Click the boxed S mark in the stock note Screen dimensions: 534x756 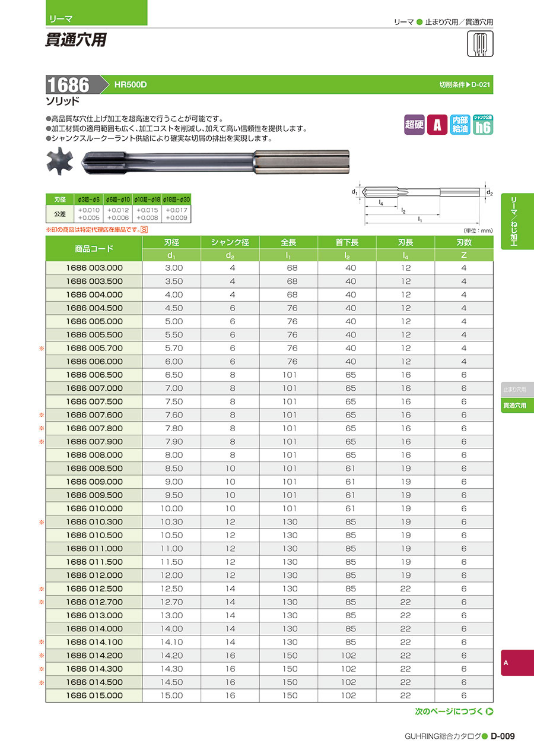[144, 229]
